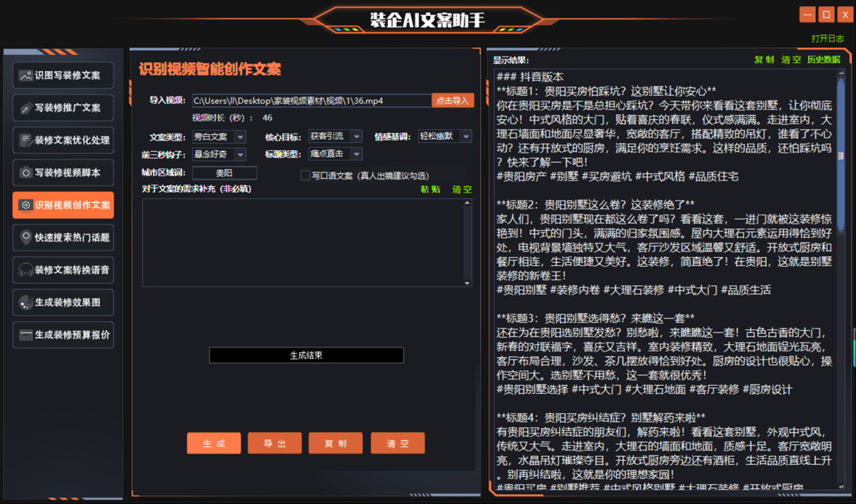856x504 pixels.
Task: Click the orange 生成 button
Action: tap(214, 443)
